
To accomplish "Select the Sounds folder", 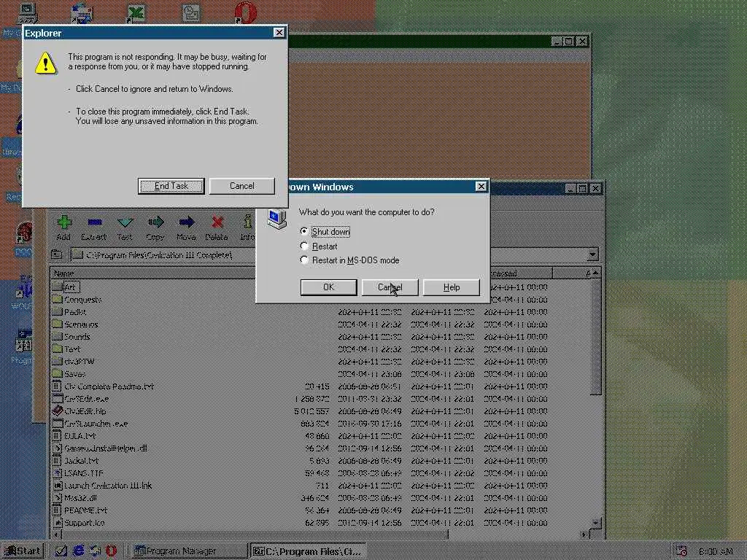I will [71, 337].
